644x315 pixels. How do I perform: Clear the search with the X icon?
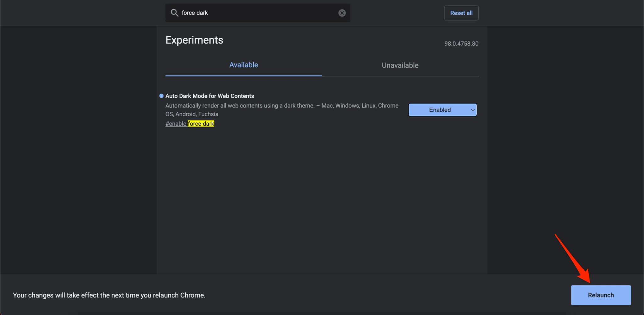click(x=341, y=13)
